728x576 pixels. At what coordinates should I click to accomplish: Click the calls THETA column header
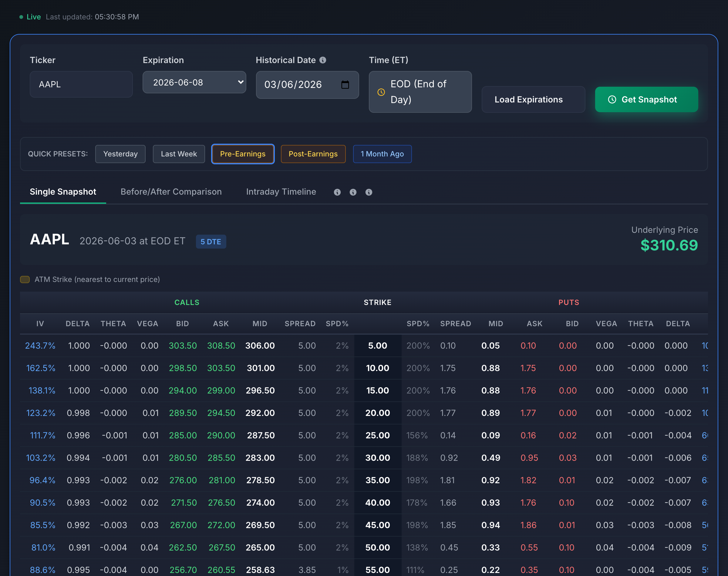113,324
